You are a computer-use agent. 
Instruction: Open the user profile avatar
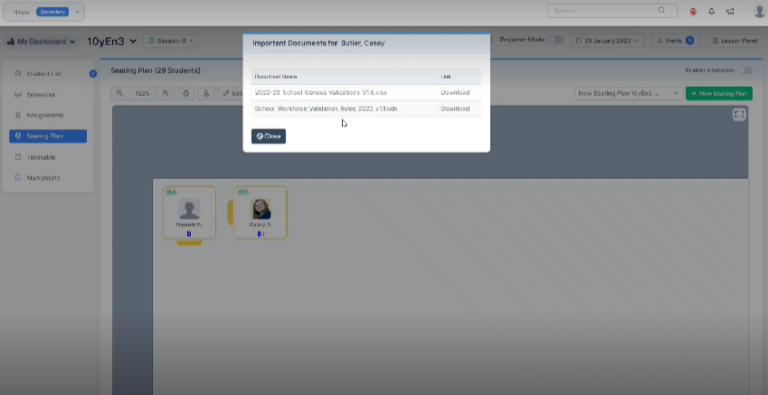(x=760, y=11)
